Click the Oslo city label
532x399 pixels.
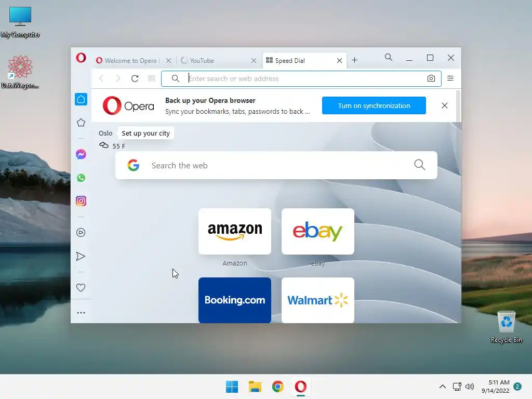(105, 134)
